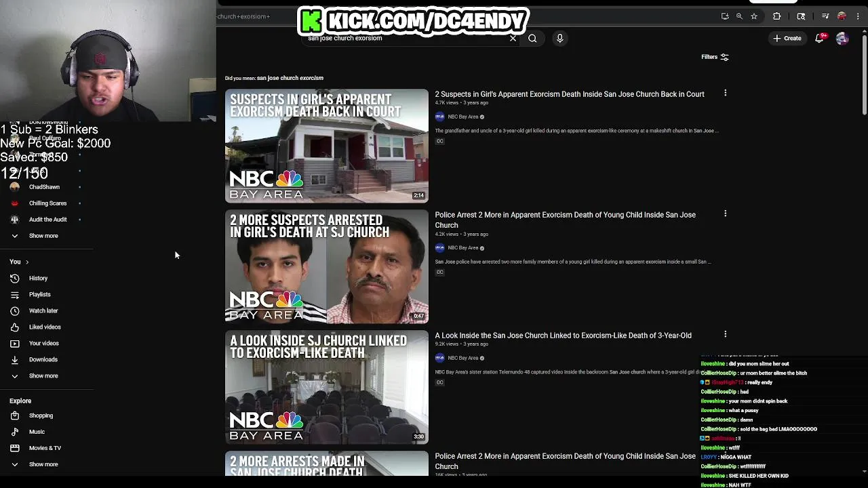The image size is (868, 488).
Task: Open options menu for 4.2K-views 'Police Arrest' video
Action: [x=725, y=213]
